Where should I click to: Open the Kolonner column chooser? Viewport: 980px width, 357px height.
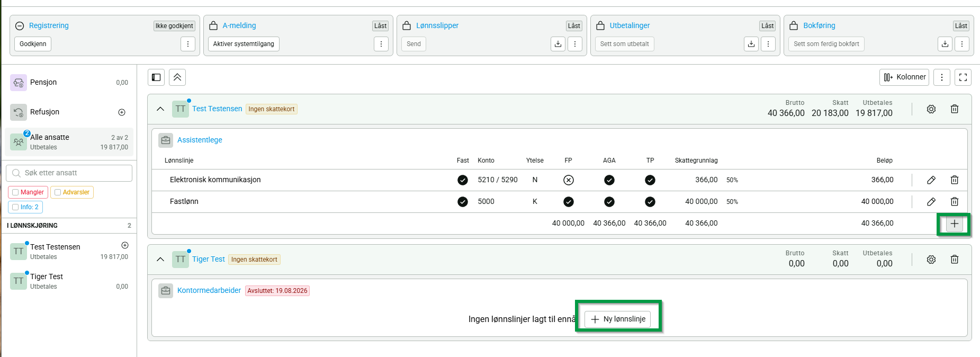coord(905,77)
